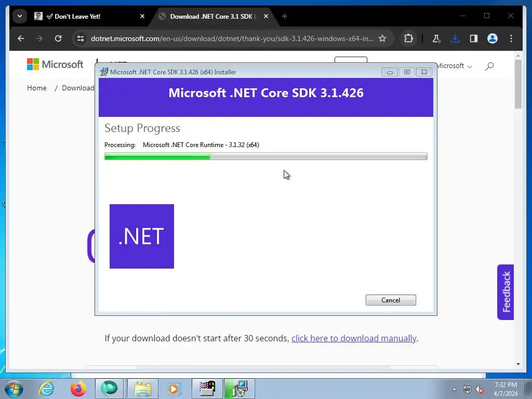Open the Download breadcrumb link

(78, 88)
